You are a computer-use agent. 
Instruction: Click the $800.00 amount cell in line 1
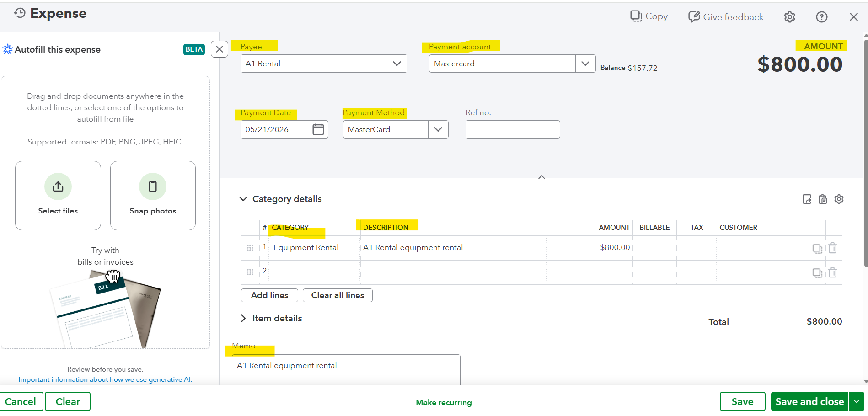pos(589,248)
